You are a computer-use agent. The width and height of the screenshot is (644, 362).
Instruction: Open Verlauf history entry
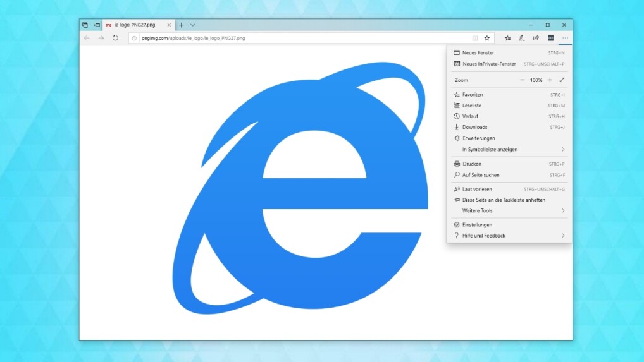(x=509, y=116)
